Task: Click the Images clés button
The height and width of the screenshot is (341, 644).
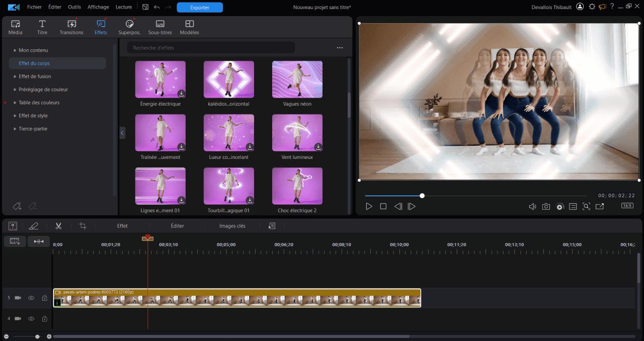Action: coord(232,226)
